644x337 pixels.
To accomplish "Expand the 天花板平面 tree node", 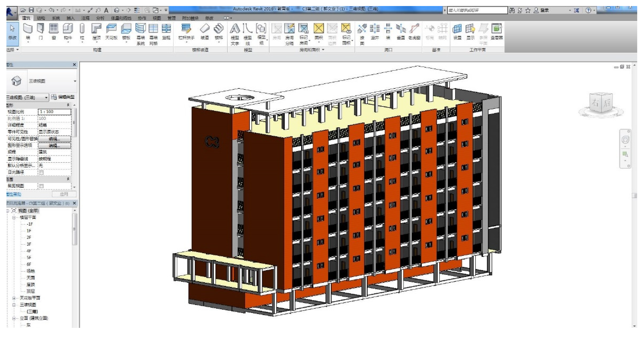I will click(14, 298).
